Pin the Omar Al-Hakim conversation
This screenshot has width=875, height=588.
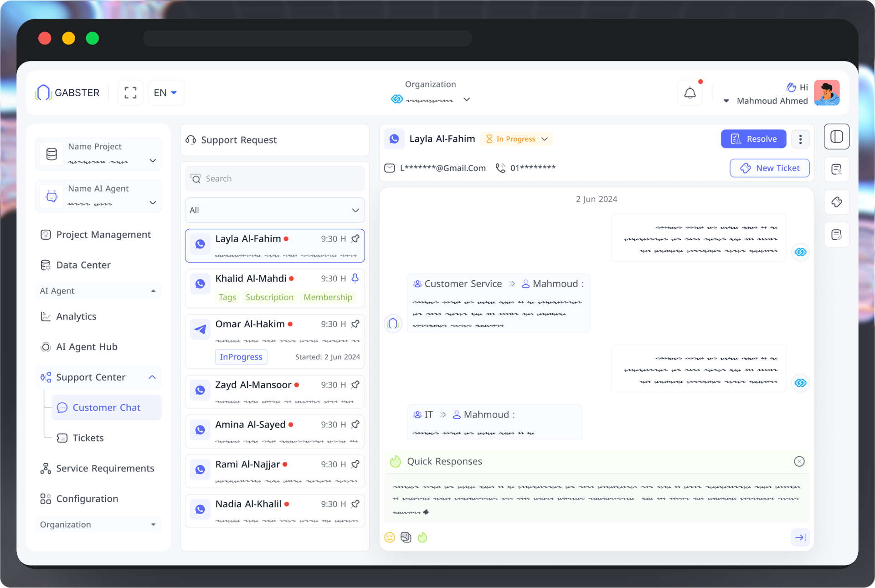355,324
